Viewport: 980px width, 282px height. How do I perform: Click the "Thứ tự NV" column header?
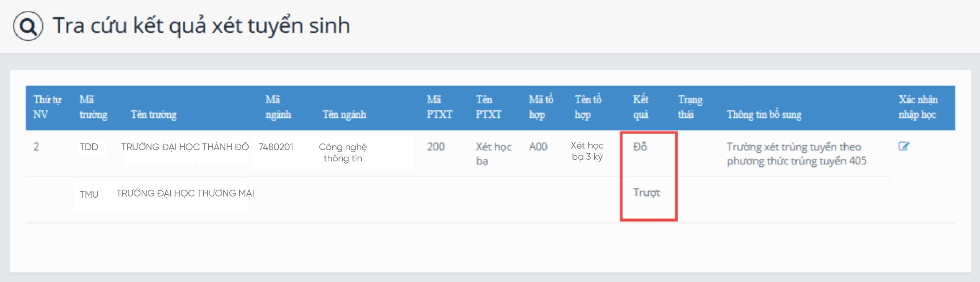tap(47, 107)
